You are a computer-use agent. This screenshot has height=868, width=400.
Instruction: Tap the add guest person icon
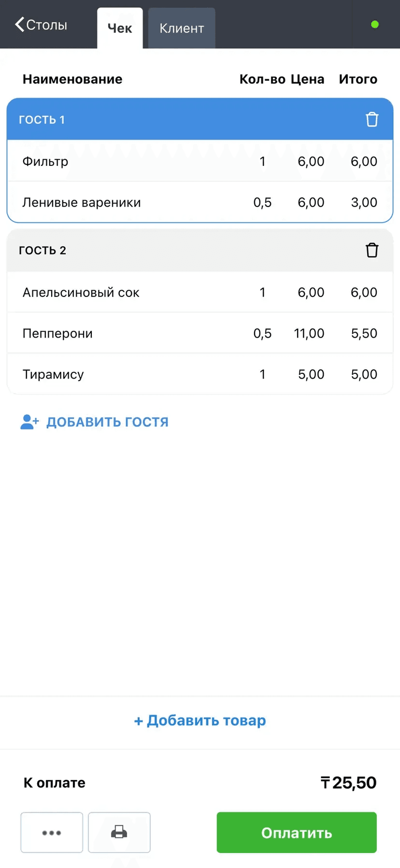click(x=29, y=422)
